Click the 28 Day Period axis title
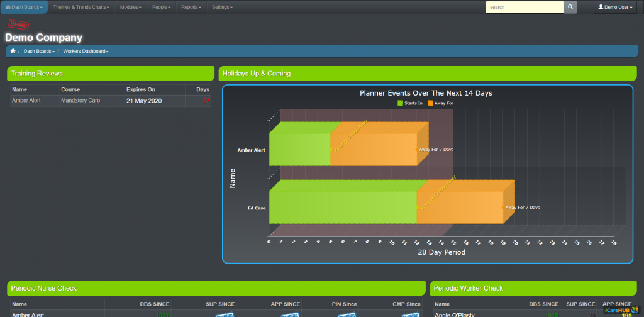 click(x=441, y=252)
